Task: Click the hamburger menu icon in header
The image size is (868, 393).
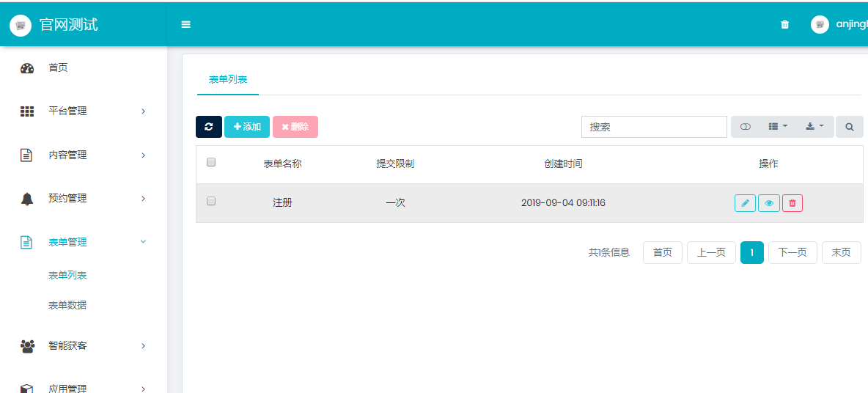Action: tap(186, 24)
